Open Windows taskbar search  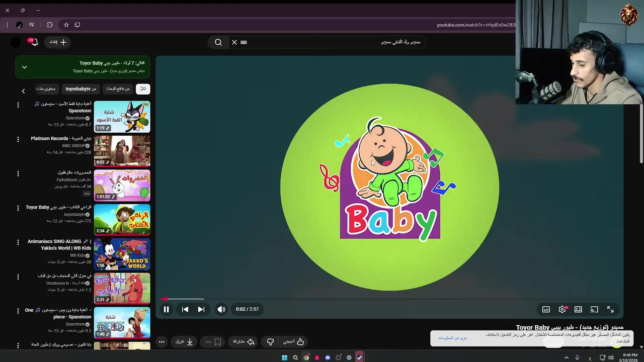click(x=295, y=357)
